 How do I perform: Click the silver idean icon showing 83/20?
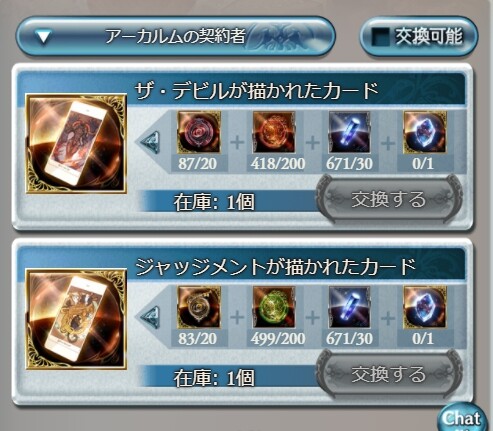point(199,307)
